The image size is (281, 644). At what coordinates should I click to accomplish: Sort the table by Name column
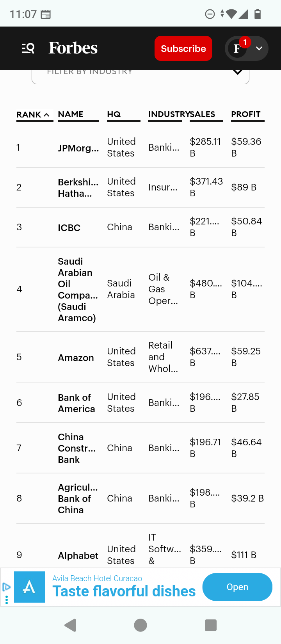(71, 114)
